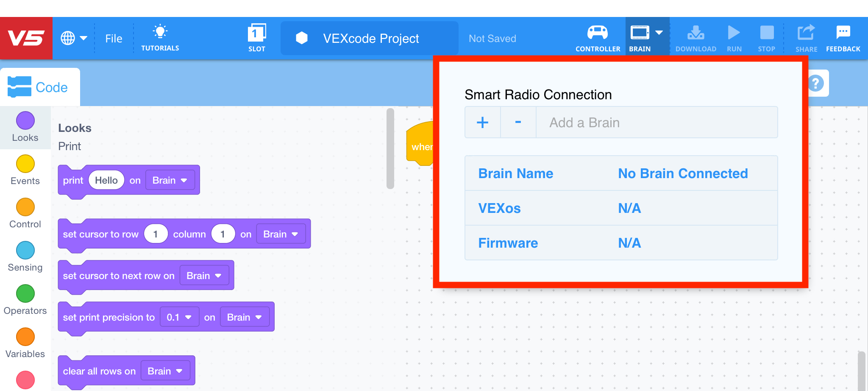Click the Firmware row label
The height and width of the screenshot is (391, 868).
[508, 243]
